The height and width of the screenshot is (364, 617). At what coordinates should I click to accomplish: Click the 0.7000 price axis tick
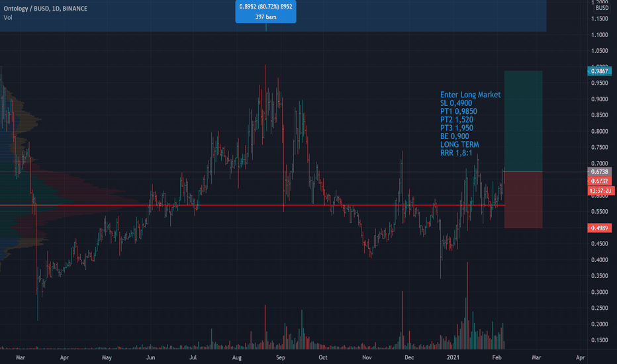pos(599,163)
